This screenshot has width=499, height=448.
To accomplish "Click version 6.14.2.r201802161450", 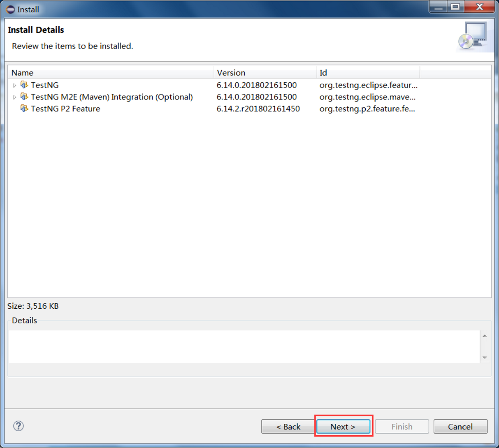I will click(x=258, y=109).
